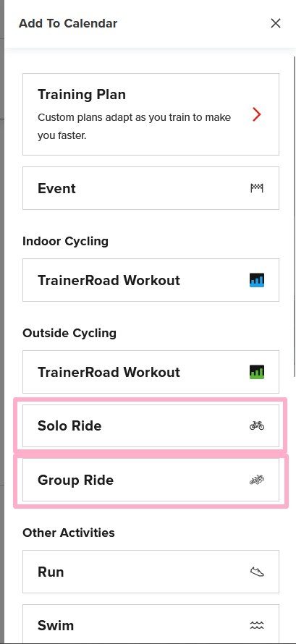Add an Outside Cycling TrainerRoad Workout
The width and height of the screenshot is (296, 644).
tap(151, 372)
